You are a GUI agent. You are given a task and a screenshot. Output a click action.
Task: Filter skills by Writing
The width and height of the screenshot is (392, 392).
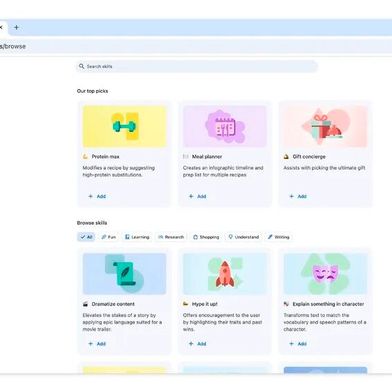(x=279, y=237)
